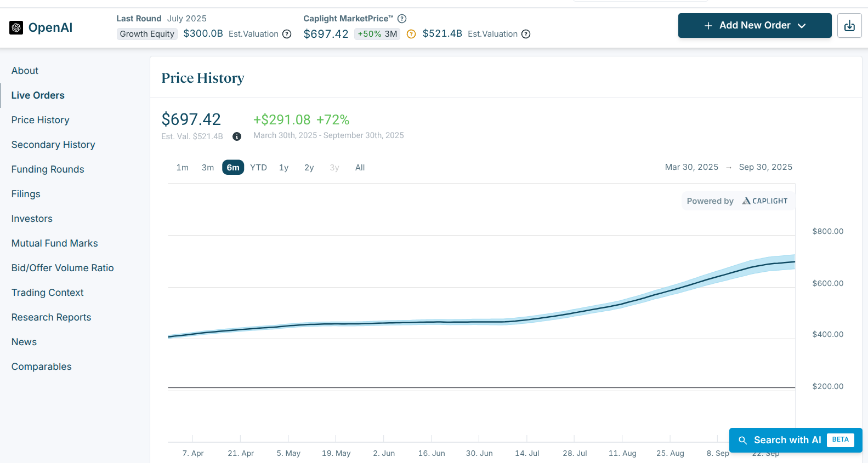Select the 2y time range
The width and height of the screenshot is (868, 463).
309,168
